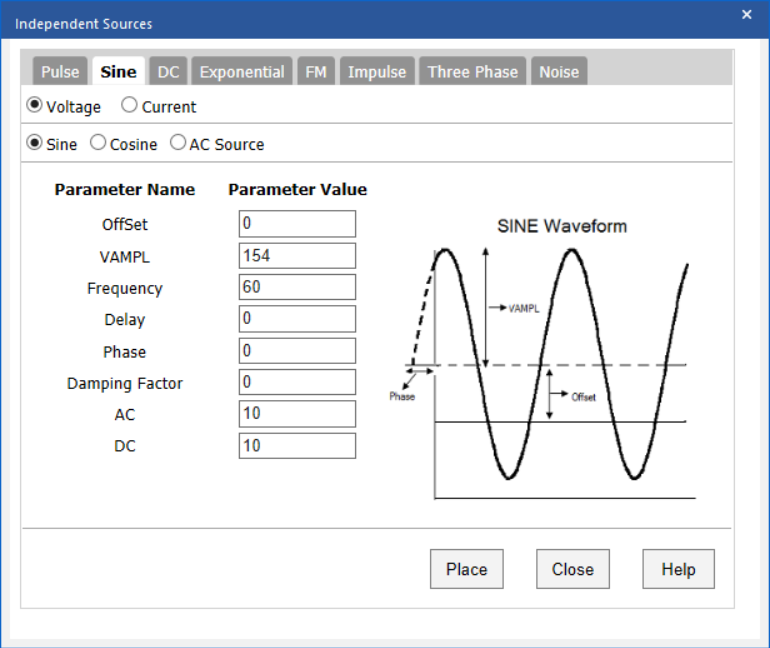
Task: Click the Phase parameter field
Action: coord(297,351)
